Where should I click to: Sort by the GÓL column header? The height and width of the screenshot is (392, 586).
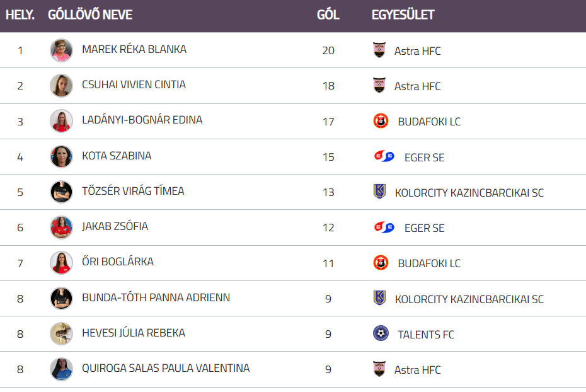point(328,15)
